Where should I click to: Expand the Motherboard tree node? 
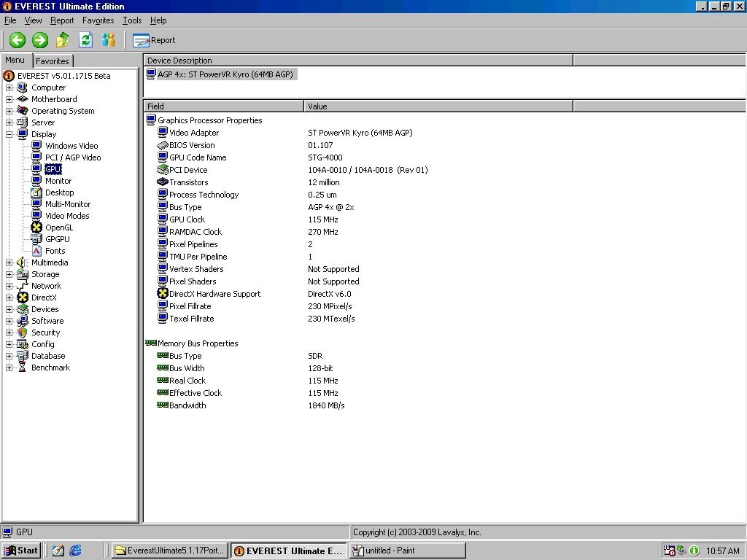pyautogui.click(x=9, y=99)
